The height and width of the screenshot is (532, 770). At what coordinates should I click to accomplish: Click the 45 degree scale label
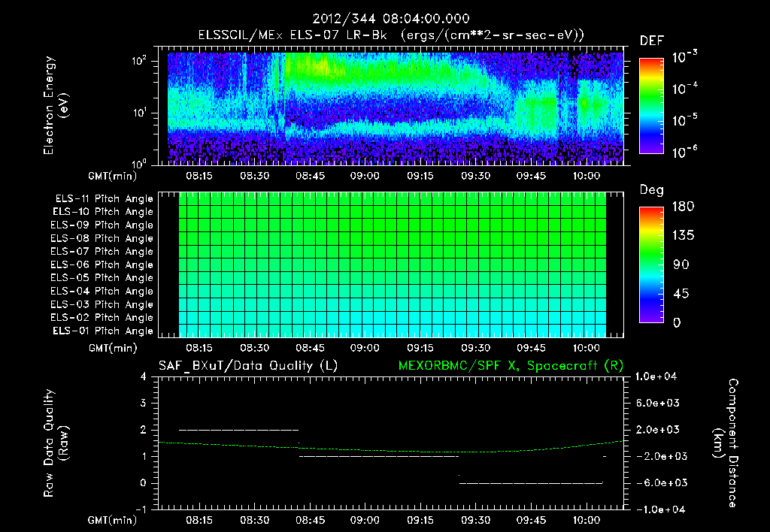(x=681, y=294)
